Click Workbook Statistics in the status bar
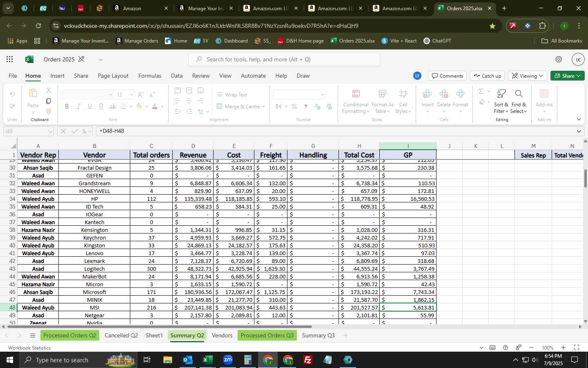This screenshot has width=588, height=368. pyautogui.click(x=29, y=348)
